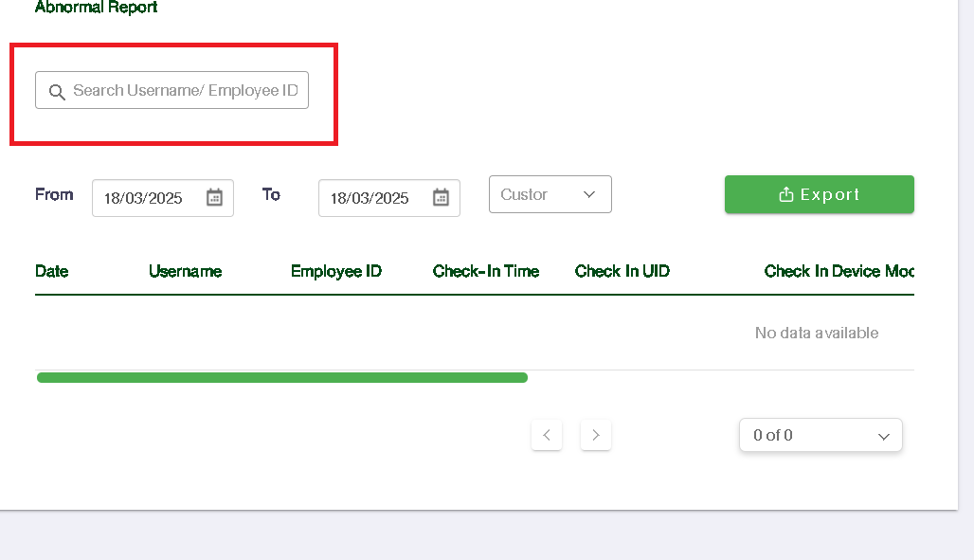Open the To date calendar icon
Viewport: 974px width, 560px height.
tap(441, 197)
